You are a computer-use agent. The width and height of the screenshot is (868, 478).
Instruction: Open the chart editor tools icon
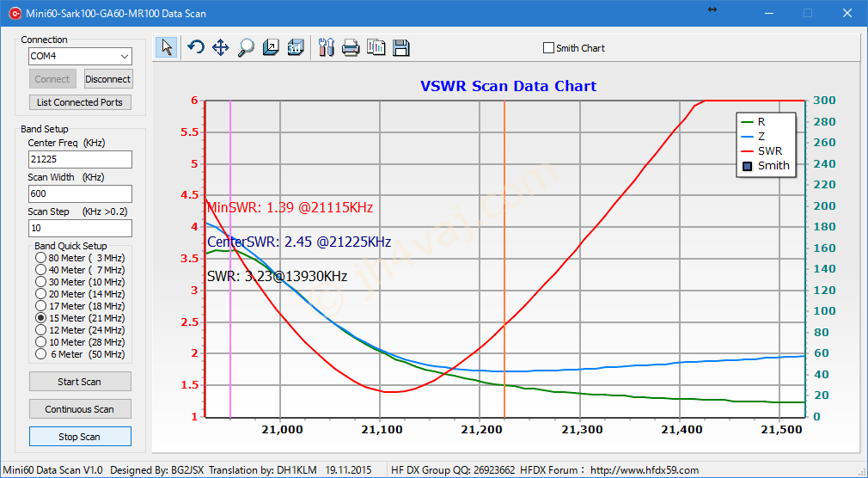click(x=326, y=47)
